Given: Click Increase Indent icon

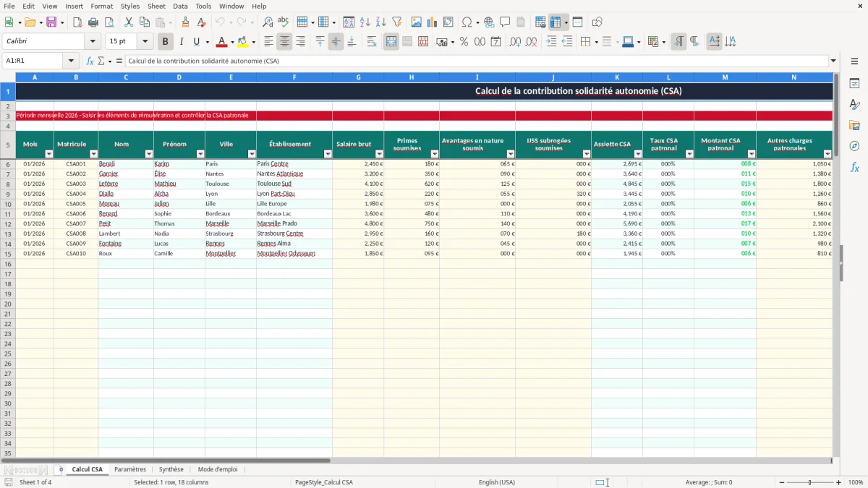Looking at the screenshot, I should 551,42.
